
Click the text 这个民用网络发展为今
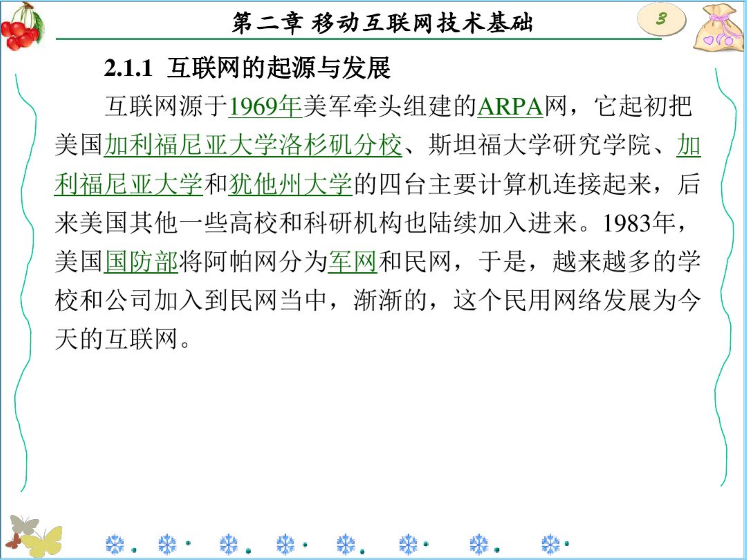(x=577, y=300)
